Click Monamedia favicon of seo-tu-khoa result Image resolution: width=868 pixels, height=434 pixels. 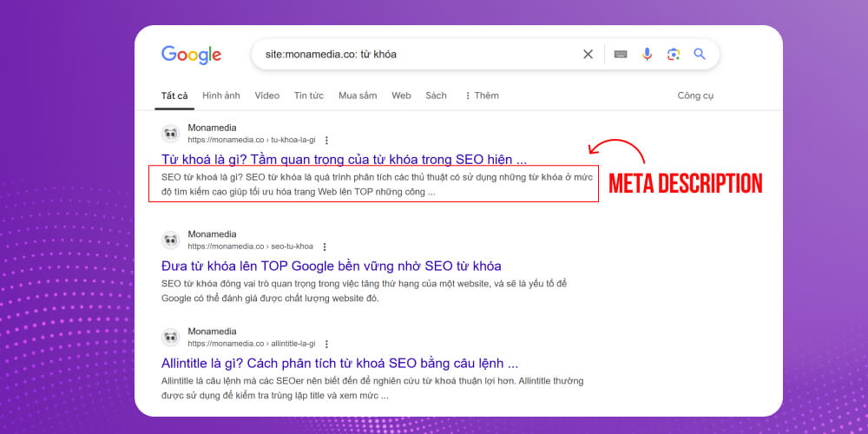(170, 240)
